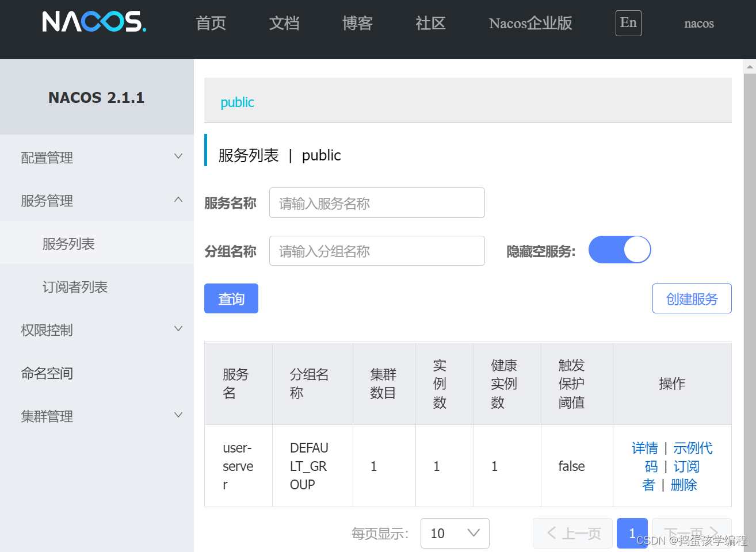Click the 服务名 column header
This screenshot has height=552, width=756.
click(238, 384)
